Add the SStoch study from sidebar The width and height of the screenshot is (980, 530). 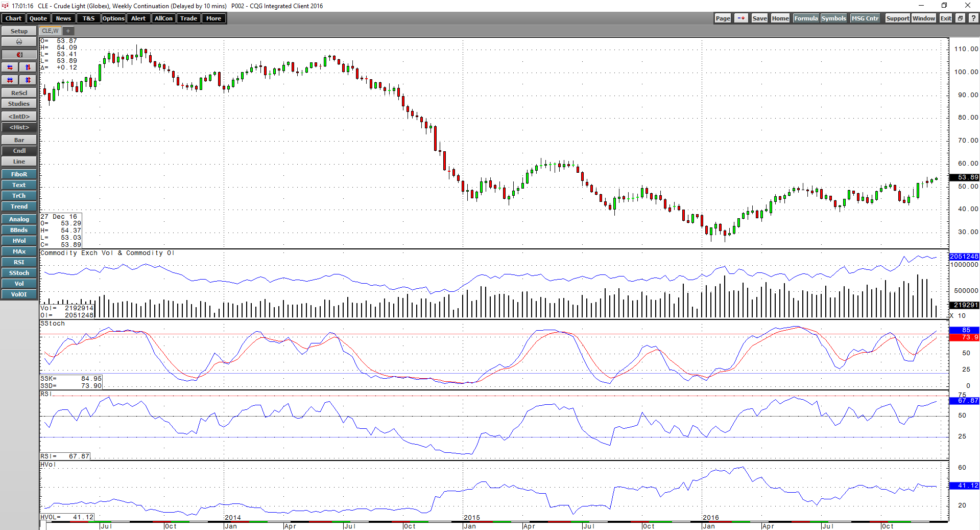pos(19,273)
